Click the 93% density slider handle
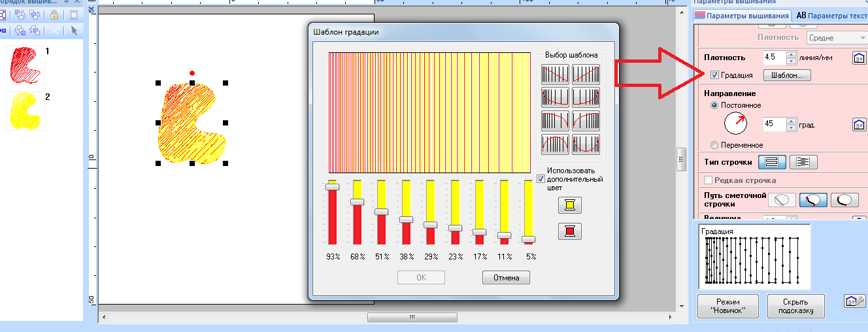The width and height of the screenshot is (868, 332). pyautogui.click(x=333, y=187)
